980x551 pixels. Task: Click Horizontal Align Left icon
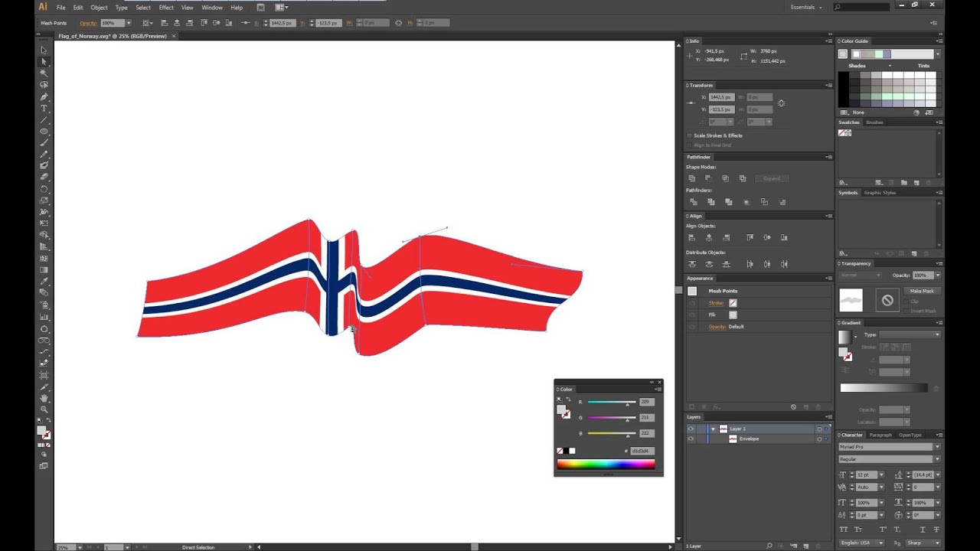[692, 237]
